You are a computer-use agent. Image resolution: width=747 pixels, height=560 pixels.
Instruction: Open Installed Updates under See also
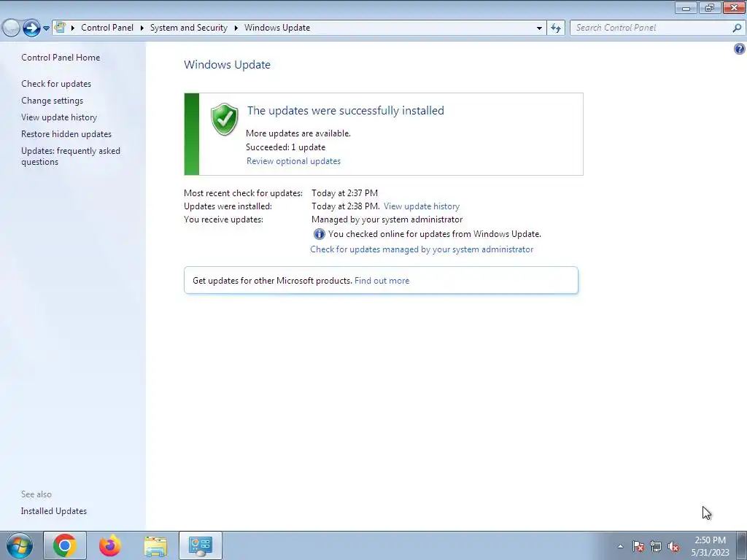(x=54, y=511)
